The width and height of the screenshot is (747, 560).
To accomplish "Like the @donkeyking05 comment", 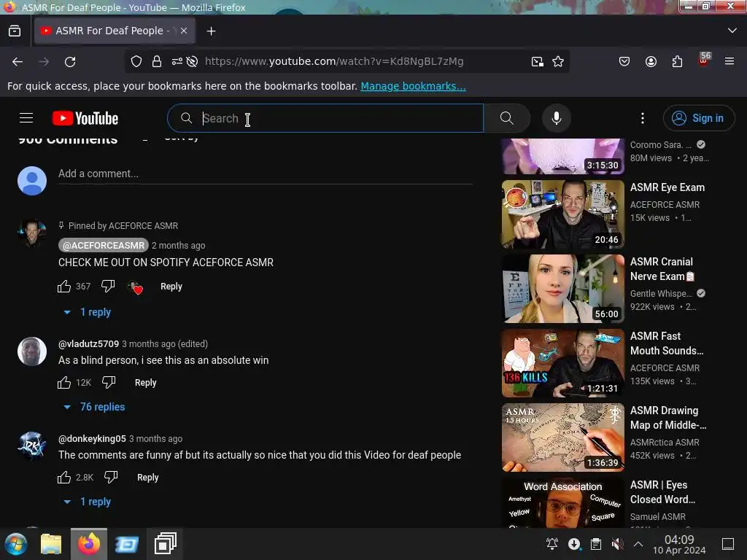I will pyautogui.click(x=64, y=477).
